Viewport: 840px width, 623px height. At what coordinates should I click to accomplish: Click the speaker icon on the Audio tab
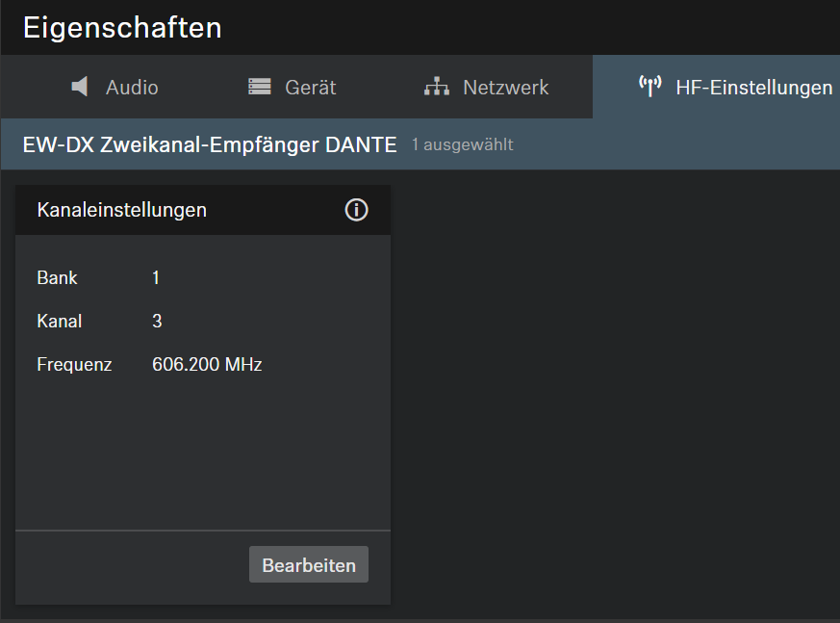(80, 87)
